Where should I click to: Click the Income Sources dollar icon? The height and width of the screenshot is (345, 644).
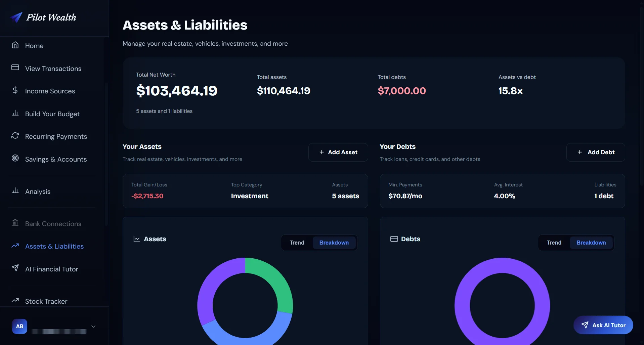coord(15,90)
